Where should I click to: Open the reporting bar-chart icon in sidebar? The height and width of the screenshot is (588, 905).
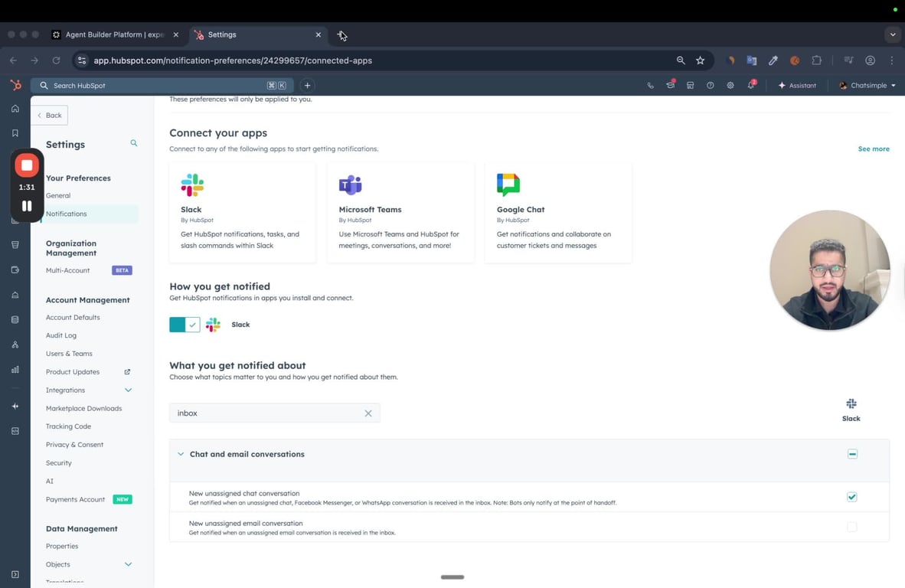15,369
